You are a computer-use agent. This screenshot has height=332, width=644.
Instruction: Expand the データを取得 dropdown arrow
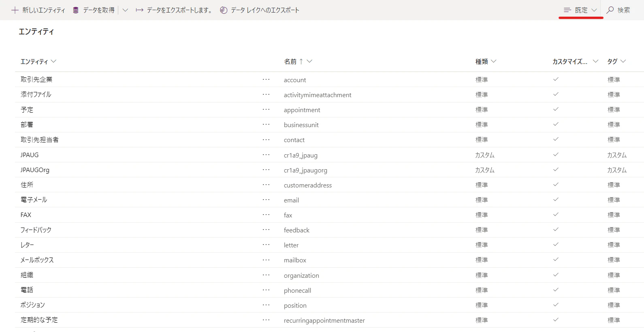[x=125, y=10]
